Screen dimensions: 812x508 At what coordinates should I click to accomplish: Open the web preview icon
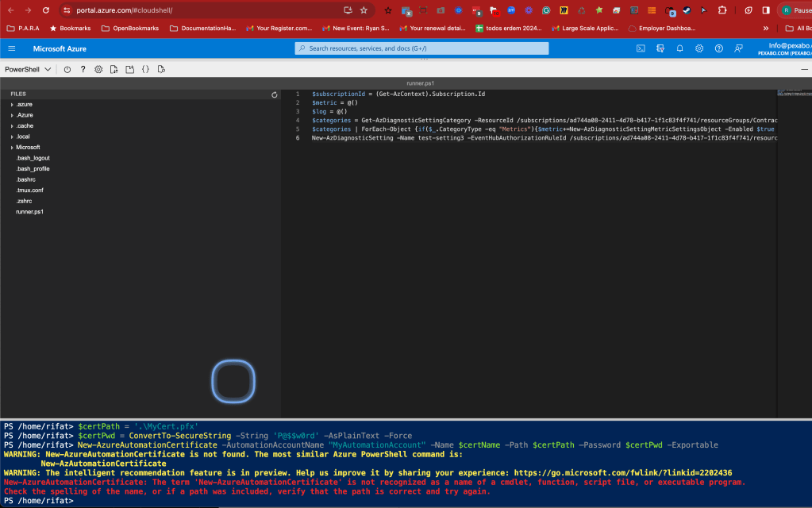click(161, 69)
